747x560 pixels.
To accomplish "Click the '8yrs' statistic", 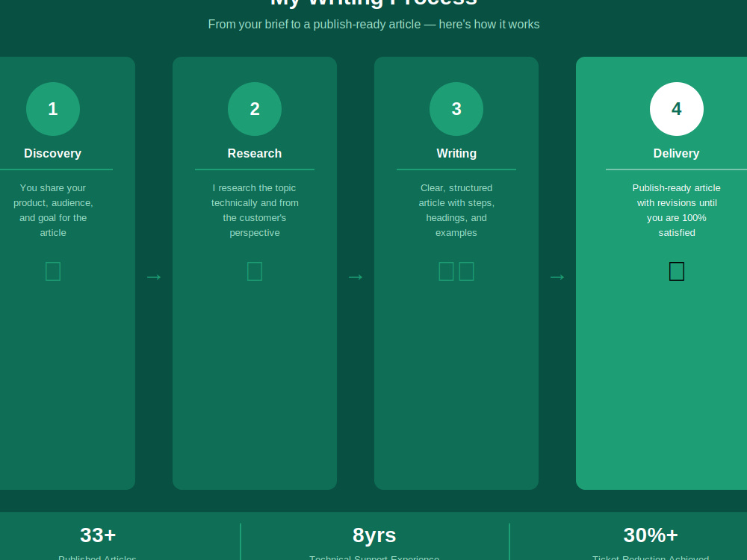I will point(374,535).
